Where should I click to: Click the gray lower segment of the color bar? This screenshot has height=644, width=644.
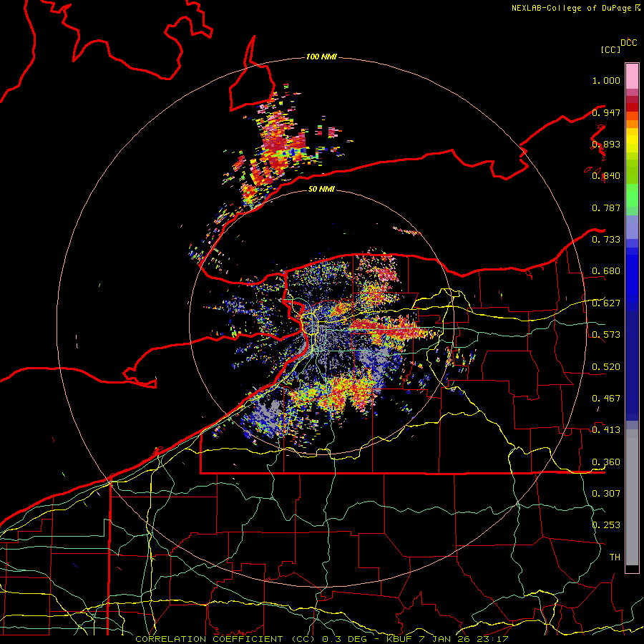pyautogui.click(x=632, y=497)
